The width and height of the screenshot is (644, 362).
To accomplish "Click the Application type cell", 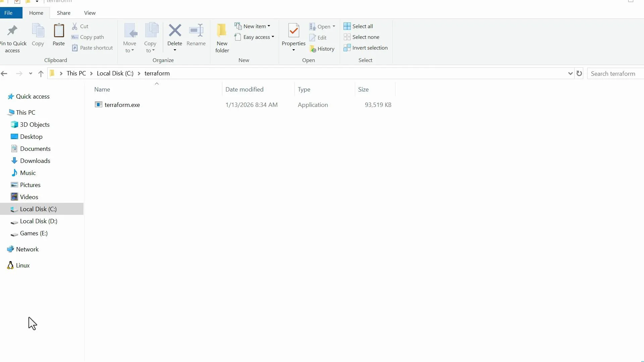I will point(313,105).
